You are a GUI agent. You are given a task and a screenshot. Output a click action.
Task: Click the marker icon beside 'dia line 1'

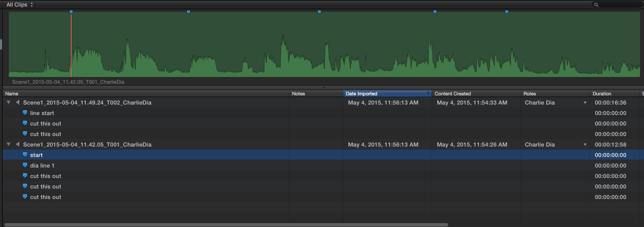pyautogui.click(x=25, y=166)
